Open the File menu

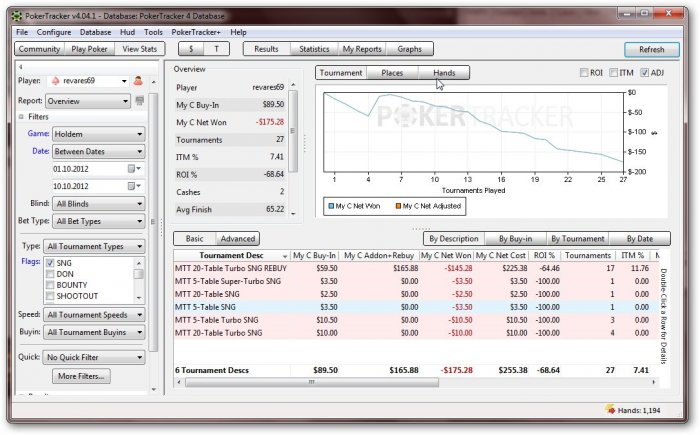[x=22, y=32]
